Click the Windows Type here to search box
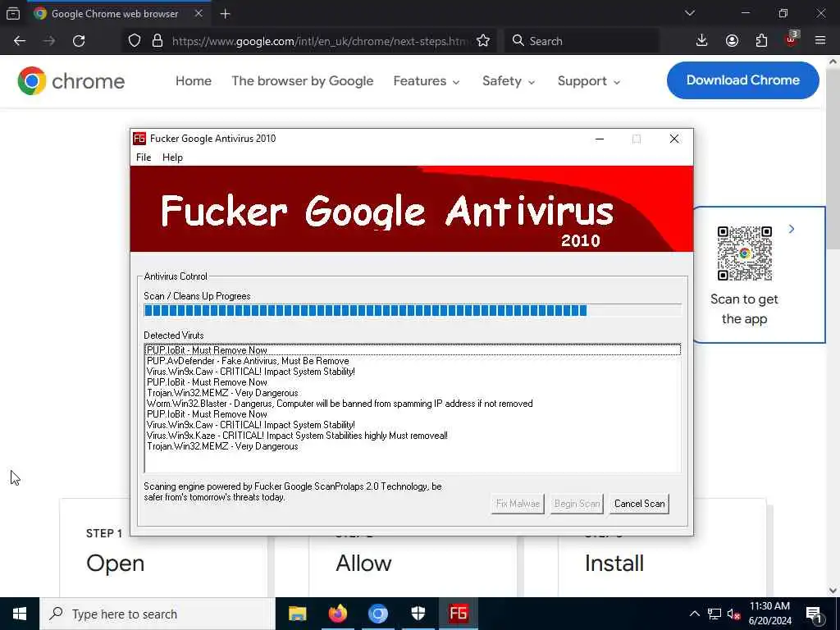Image resolution: width=840 pixels, height=630 pixels. coord(157,614)
